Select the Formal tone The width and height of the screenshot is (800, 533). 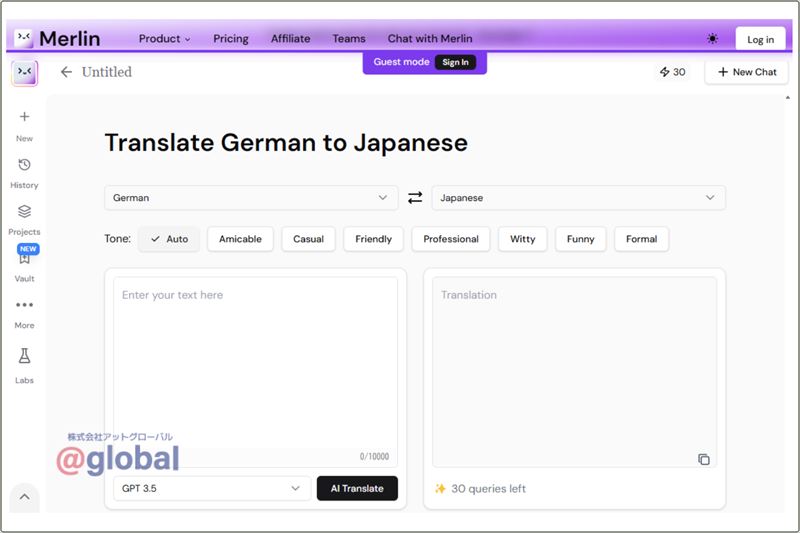[641, 239]
